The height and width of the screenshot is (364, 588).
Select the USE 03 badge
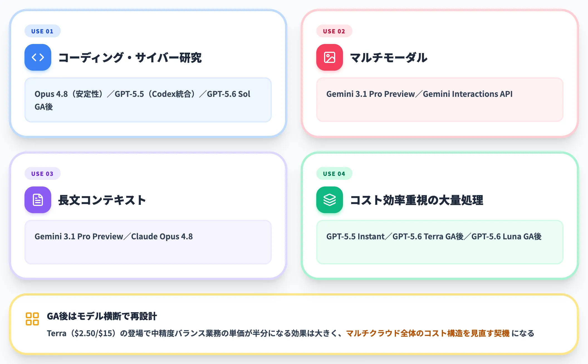(x=42, y=174)
